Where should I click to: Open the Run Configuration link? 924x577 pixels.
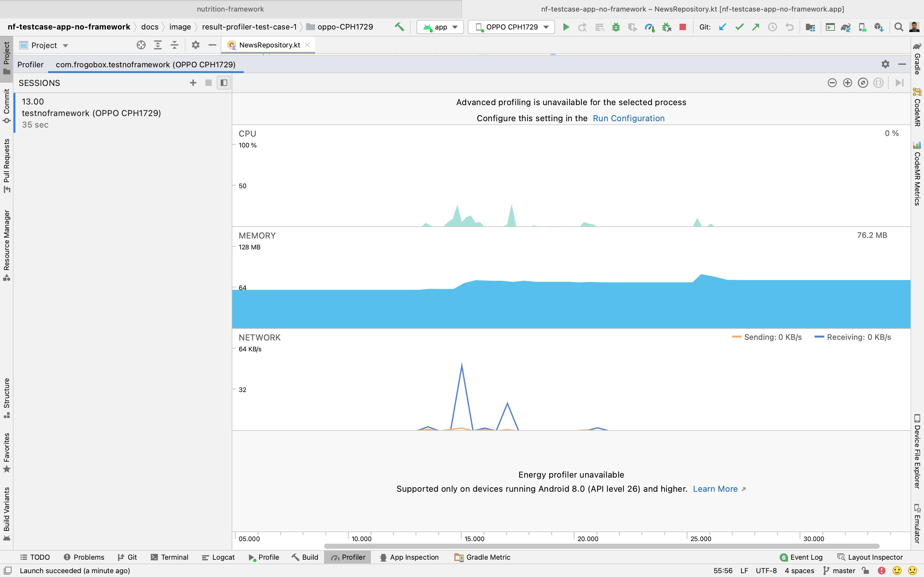pos(629,118)
